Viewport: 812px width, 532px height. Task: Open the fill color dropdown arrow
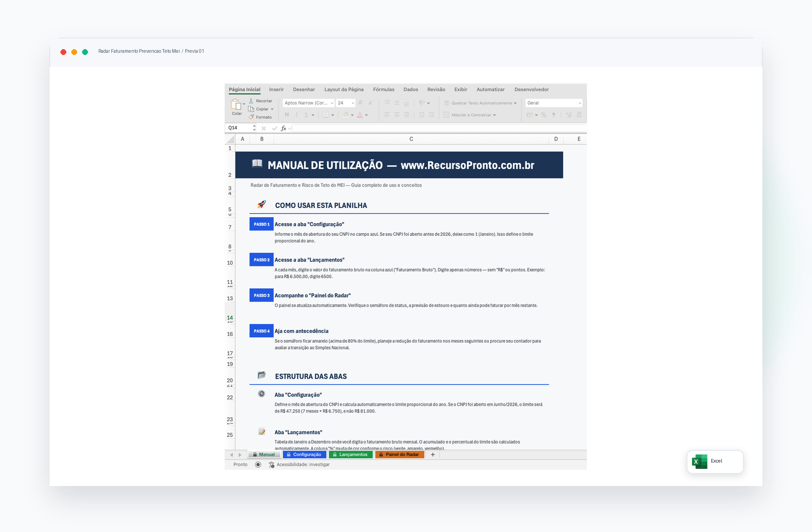[x=352, y=115]
